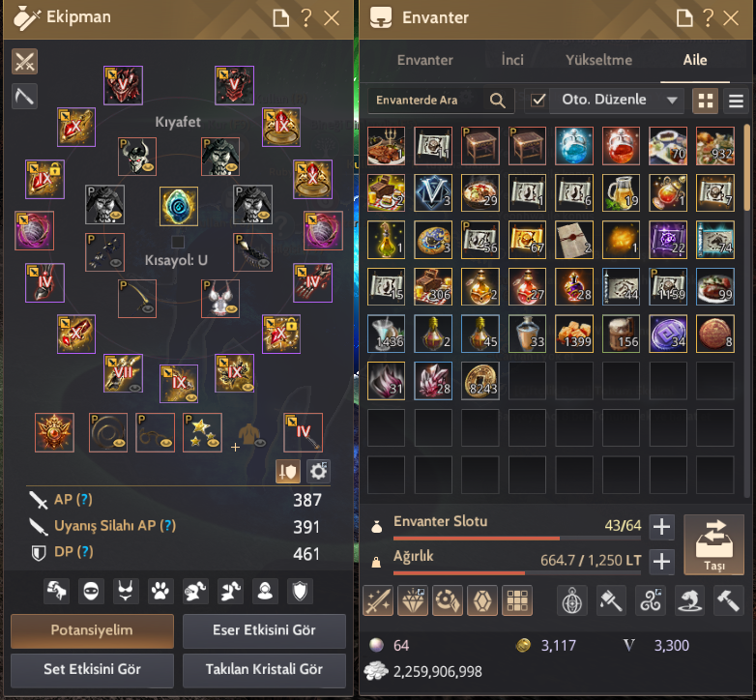Switch to list view in inventory
Image resolution: width=756 pixels, height=700 pixels.
737,101
